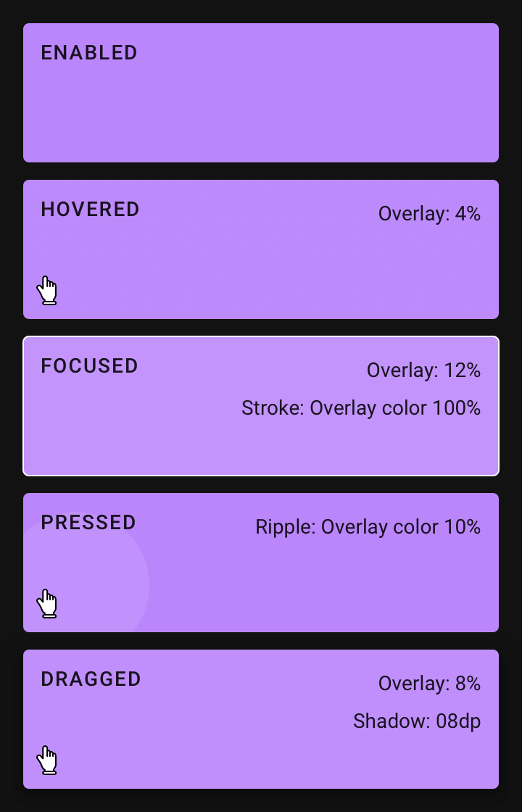Click the FOCUSED state label

pos(89,366)
